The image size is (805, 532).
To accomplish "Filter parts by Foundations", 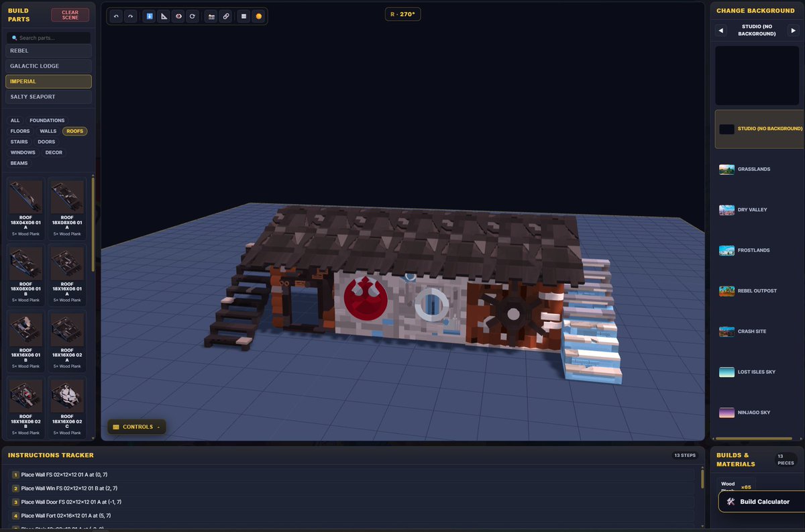I will click(x=47, y=121).
